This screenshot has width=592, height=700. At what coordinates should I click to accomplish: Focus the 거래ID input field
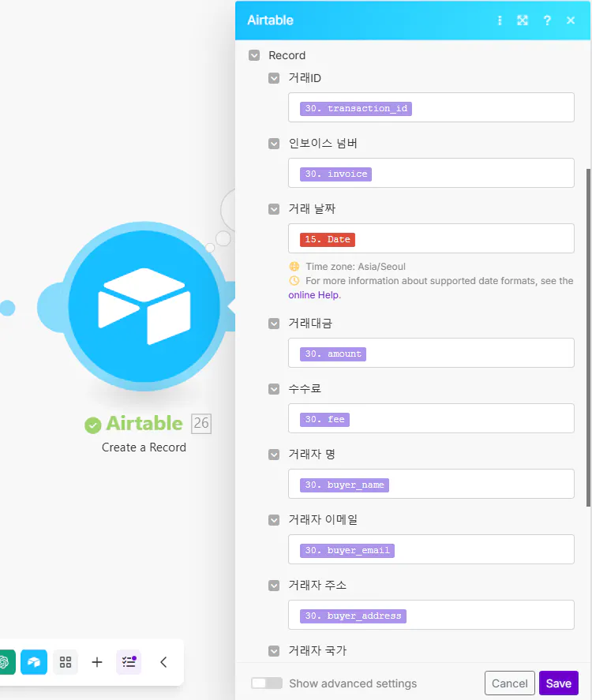[x=431, y=107]
